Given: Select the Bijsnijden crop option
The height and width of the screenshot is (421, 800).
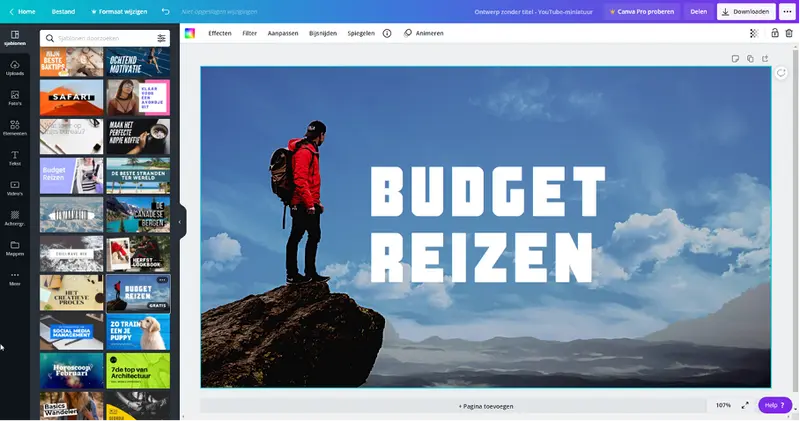Looking at the screenshot, I should pos(323,33).
